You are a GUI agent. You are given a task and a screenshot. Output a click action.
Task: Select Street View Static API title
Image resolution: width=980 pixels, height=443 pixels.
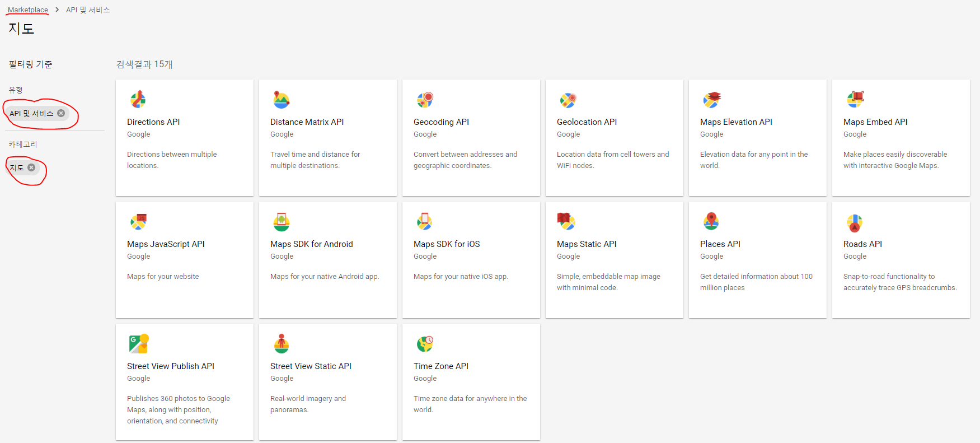pyautogui.click(x=311, y=366)
